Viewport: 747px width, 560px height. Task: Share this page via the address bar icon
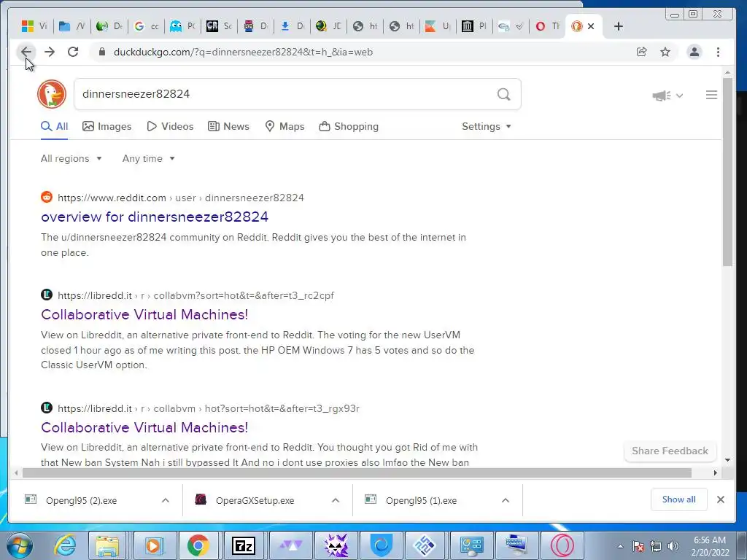click(x=642, y=52)
